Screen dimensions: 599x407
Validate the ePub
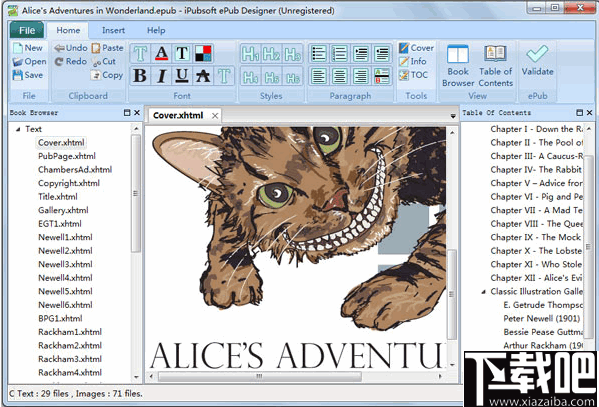pyautogui.click(x=537, y=60)
